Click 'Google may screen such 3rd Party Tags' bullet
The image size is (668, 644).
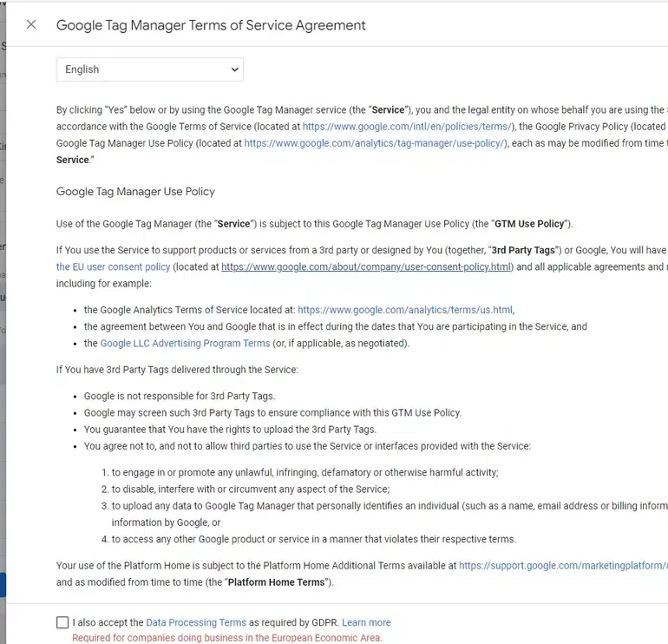point(272,412)
